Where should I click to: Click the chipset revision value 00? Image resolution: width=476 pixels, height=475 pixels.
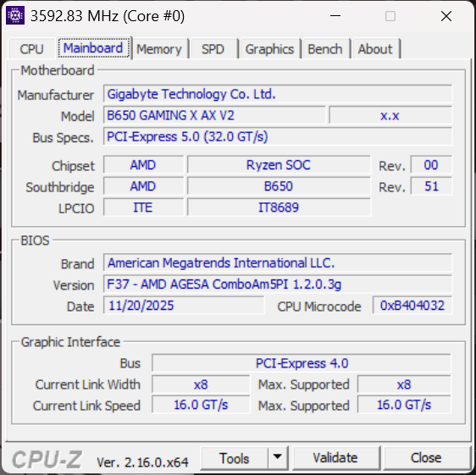pyautogui.click(x=431, y=165)
